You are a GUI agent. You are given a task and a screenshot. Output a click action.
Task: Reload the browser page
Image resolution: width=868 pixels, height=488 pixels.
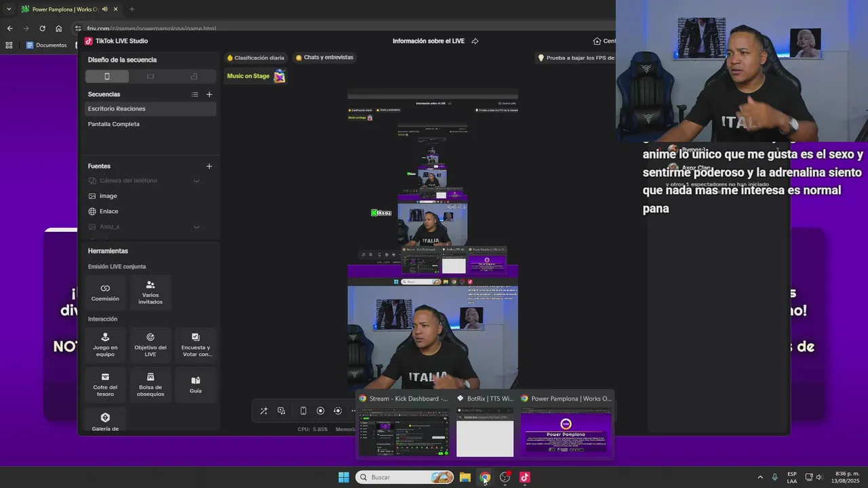(42, 28)
